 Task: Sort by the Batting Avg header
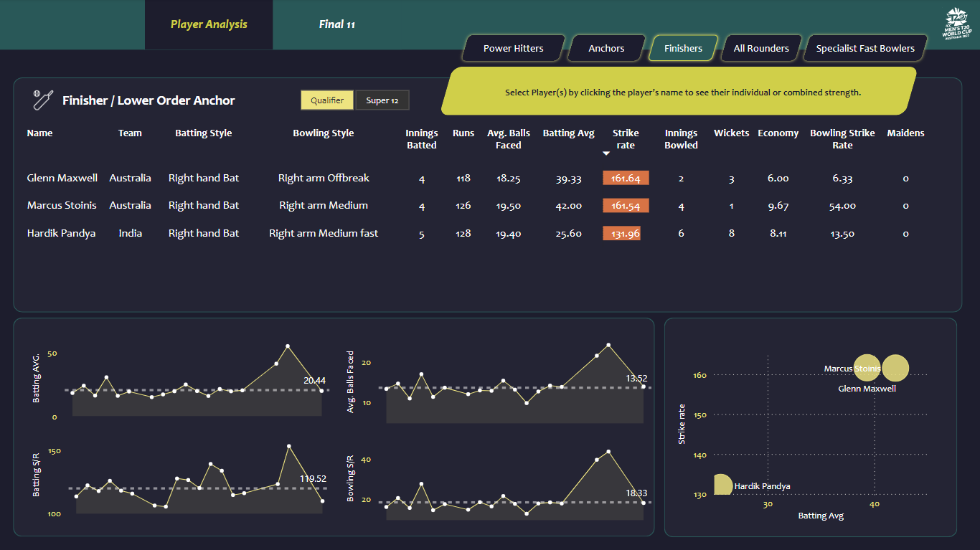569,133
